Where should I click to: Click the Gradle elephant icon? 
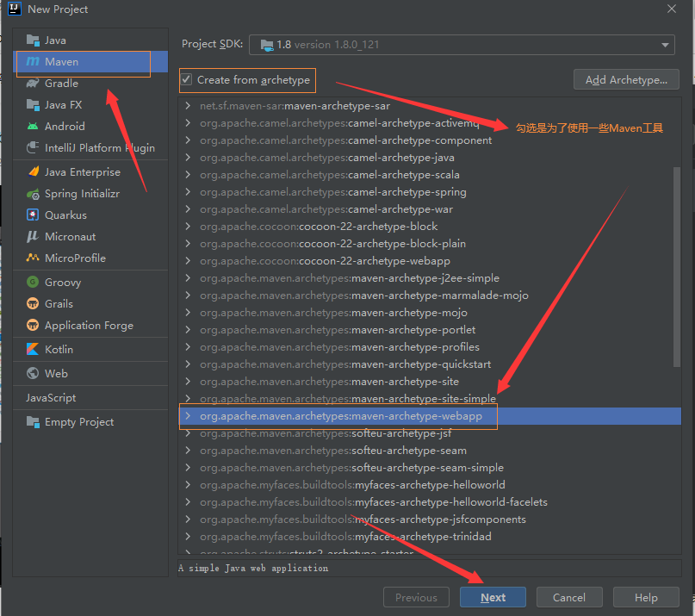pos(33,84)
